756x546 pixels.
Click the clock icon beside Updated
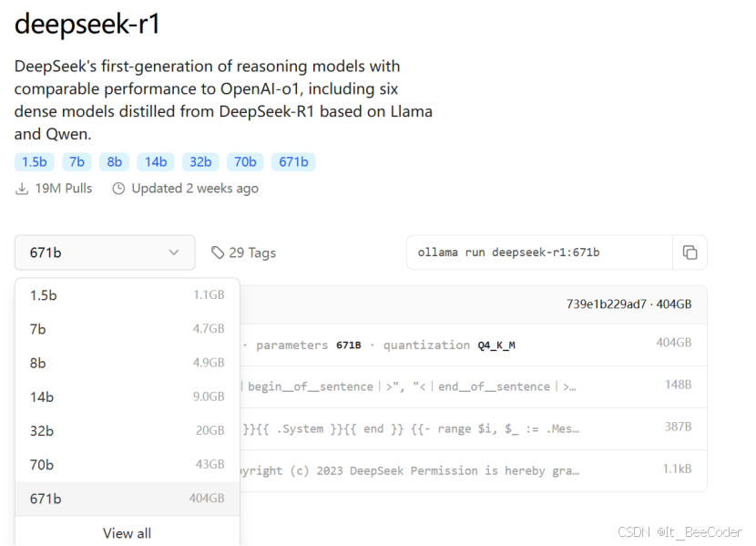[118, 188]
